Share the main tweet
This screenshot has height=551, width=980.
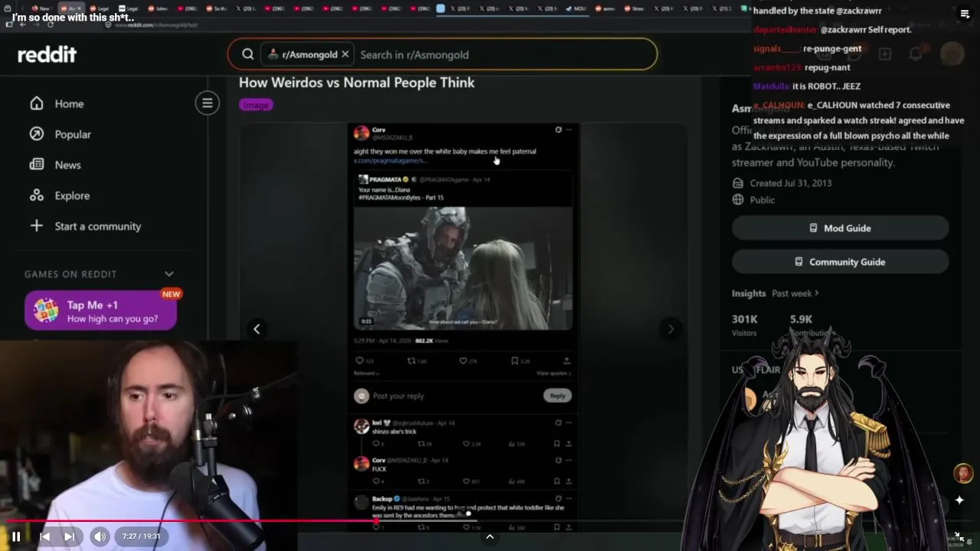567,360
